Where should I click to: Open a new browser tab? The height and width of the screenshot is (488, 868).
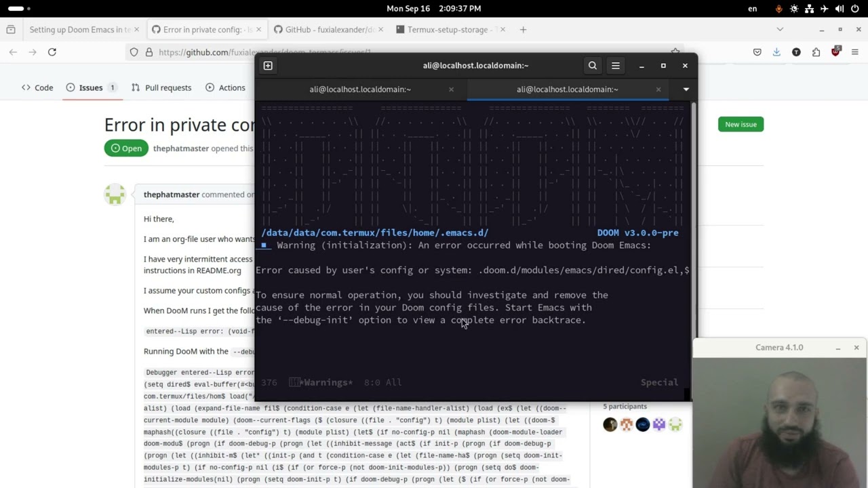tap(523, 30)
